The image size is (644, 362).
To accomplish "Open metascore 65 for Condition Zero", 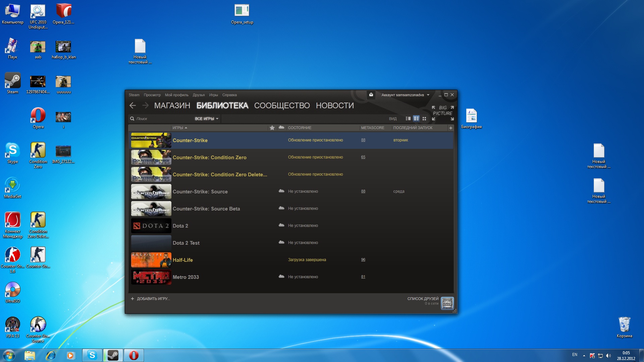I will coord(363,157).
